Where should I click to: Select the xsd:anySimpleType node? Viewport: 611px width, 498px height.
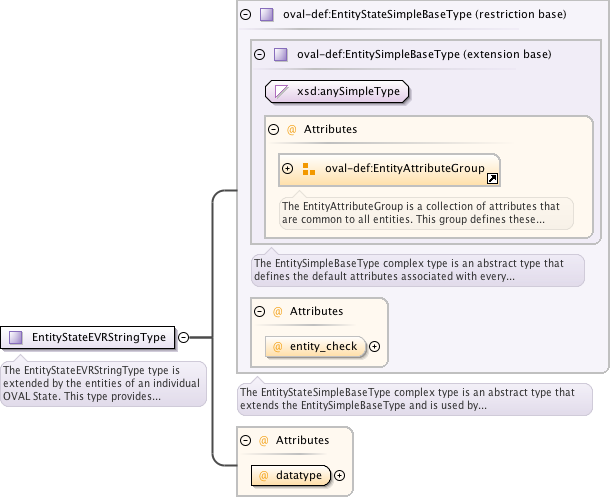point(338,92)
